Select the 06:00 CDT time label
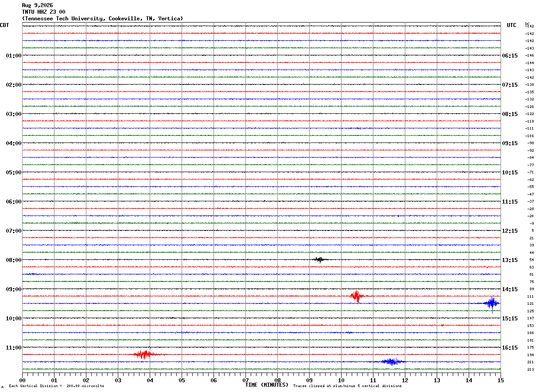Image resolution: width=536 pixels, height=392 pixels. click(14, 202)
